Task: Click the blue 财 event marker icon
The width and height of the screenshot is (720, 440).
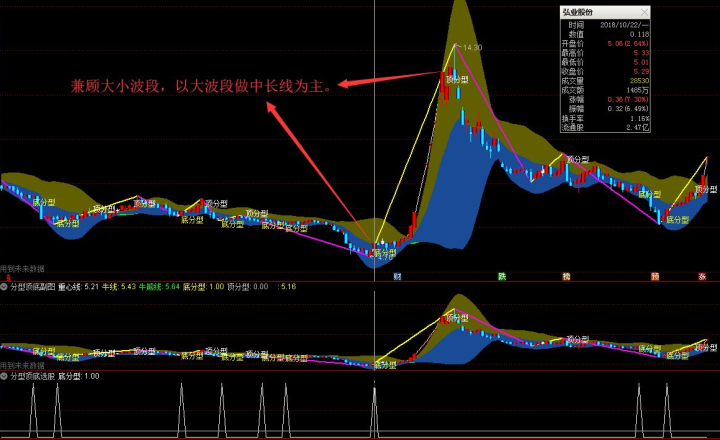Action: (398, 276)
